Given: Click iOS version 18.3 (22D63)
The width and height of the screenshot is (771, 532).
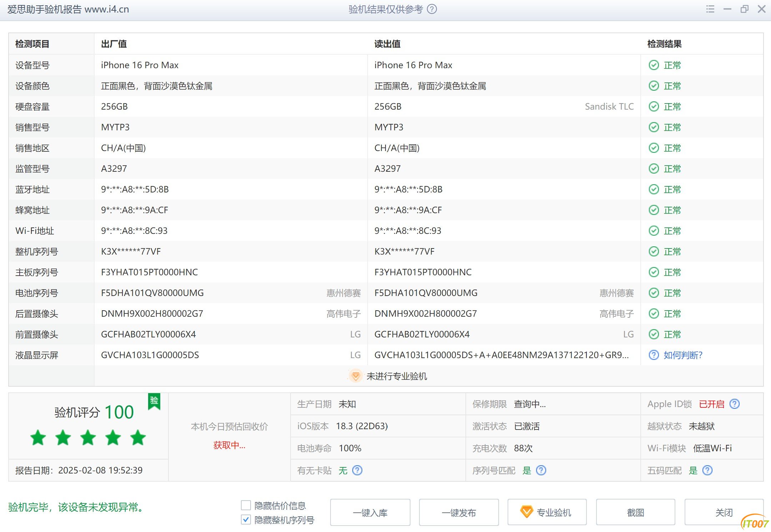Looking at the screenshot, I should pos(362,426).
